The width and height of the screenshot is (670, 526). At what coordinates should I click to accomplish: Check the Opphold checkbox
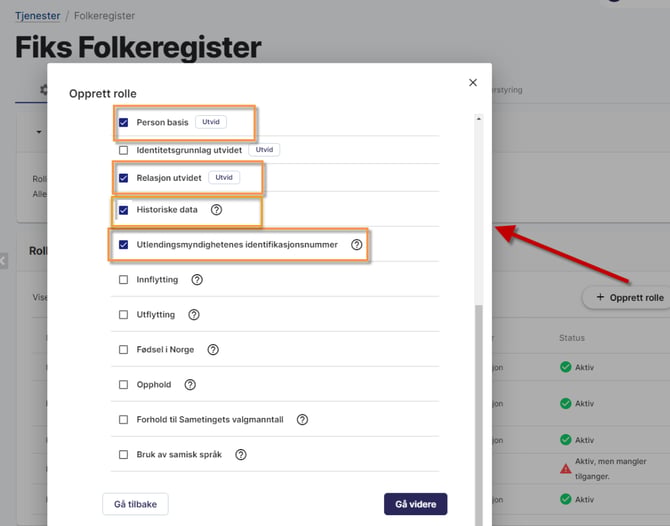click(123, 385)
